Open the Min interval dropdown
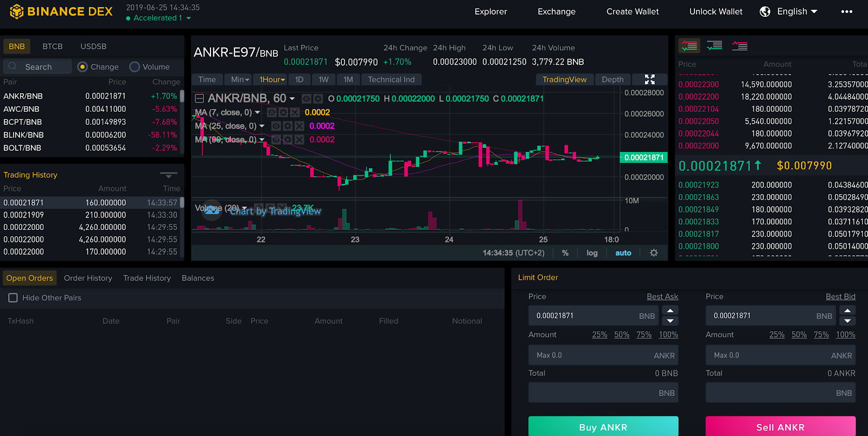This screenshot has width=868, height=436. (240, 80)
